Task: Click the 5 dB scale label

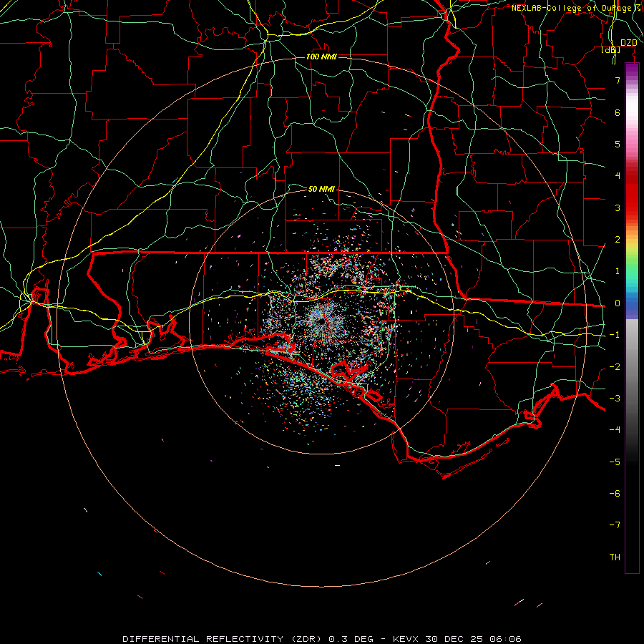Action: [x=618, y=144]
